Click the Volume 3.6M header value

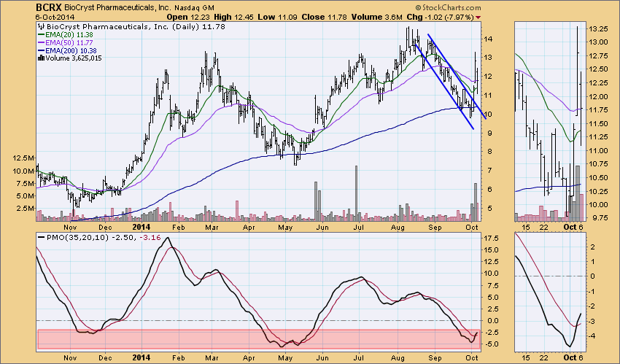376,17
